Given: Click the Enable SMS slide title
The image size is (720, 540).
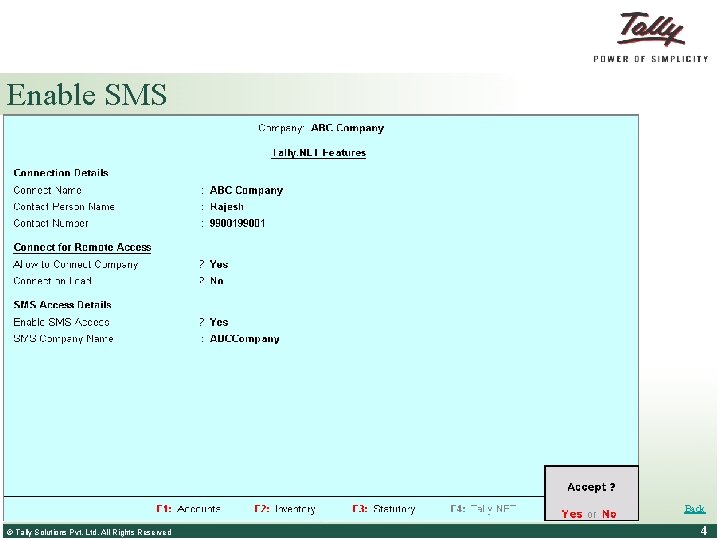Looking at the screenshot, I should (86, 95).
